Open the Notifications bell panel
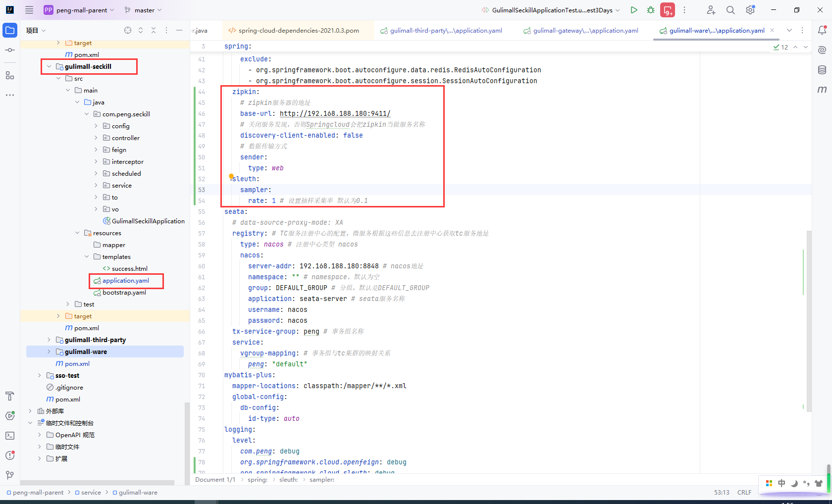Viewport: 832px width, 504px height. (x=822, y=30)
